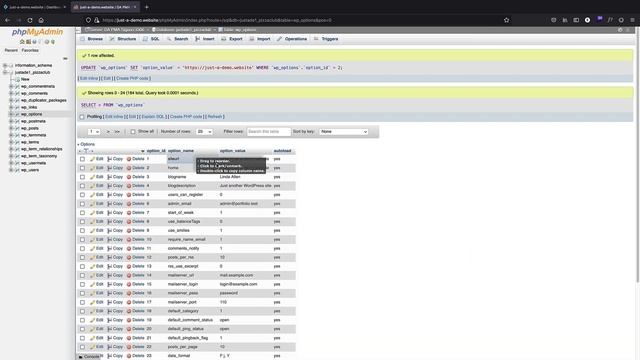The width and height of the screenshot is (640, 360).
Task: Open the Search tab
Action: pos(178,39)
